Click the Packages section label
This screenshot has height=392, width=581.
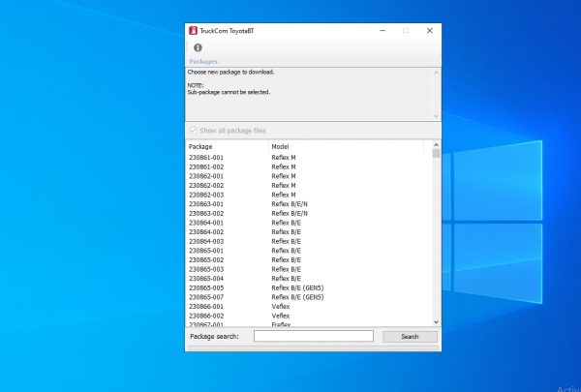pyautogui.click(x=203, y=62)
